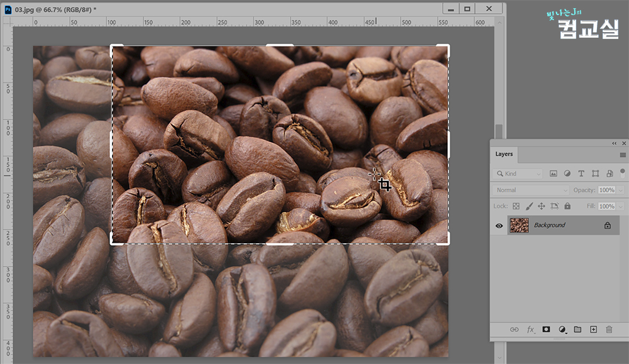Screen dimensions: 629x364
Task: Open the Layers panel hamburger menu
Action: click(623, 155)
